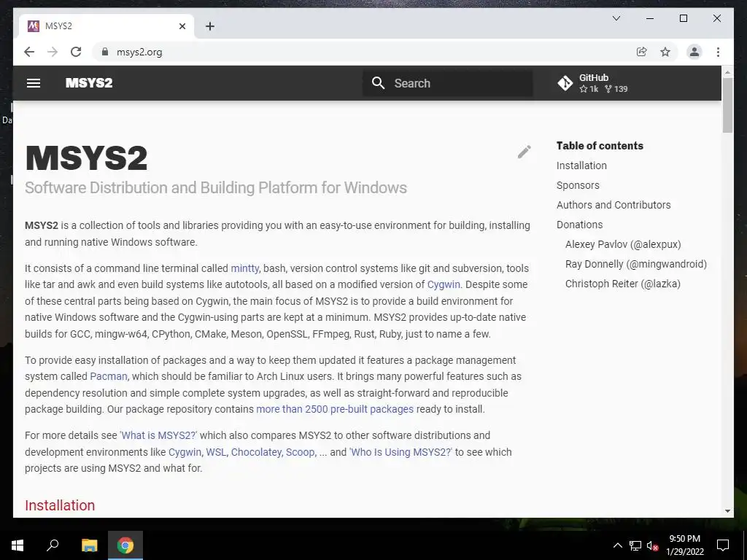
Task: Open a new tab with plus button
Action: 210,26
